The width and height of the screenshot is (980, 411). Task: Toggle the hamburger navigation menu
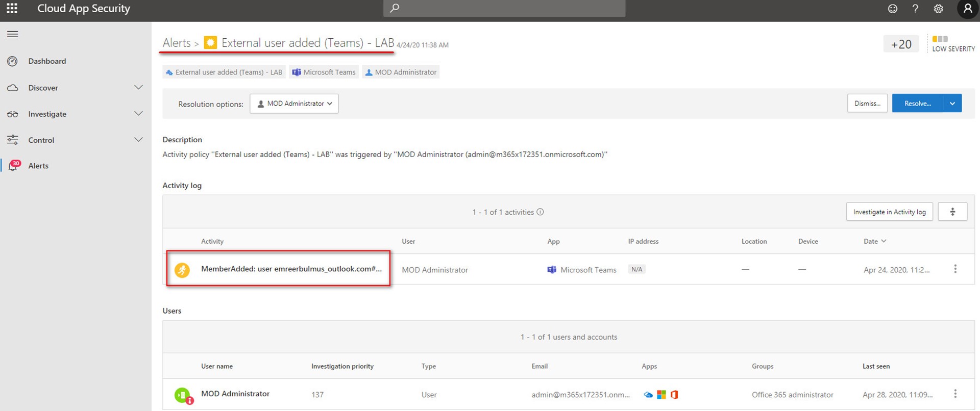coord(12,34)
